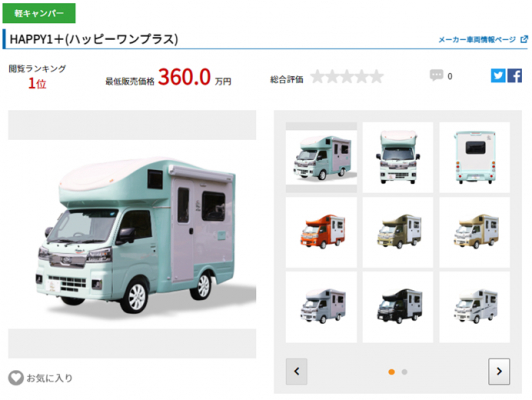532x400 pixels.
Task: Select the silver lavender camper thumbnail
Action: pos(321,307)
